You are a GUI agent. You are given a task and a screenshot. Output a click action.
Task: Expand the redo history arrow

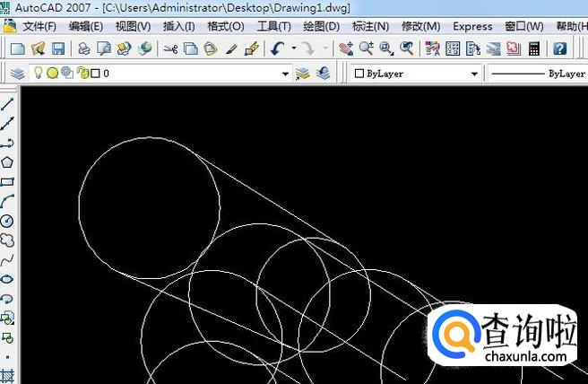tap(324, 48)
